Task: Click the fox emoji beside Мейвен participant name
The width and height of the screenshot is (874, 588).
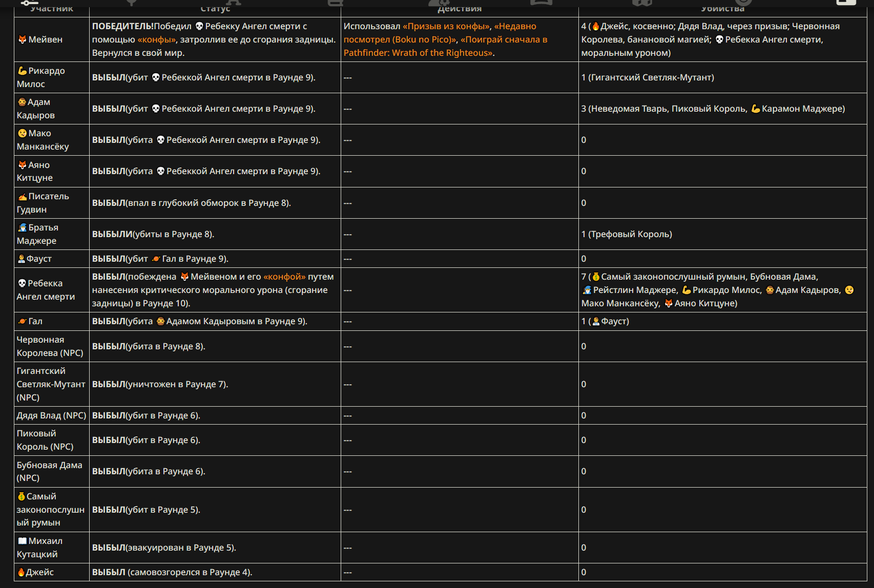Action: [22, 39]
